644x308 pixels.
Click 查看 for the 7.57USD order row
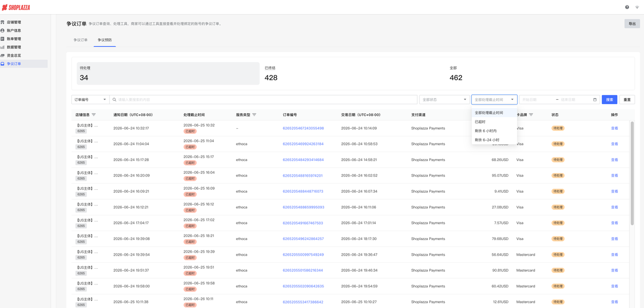(x=614, y=223)
